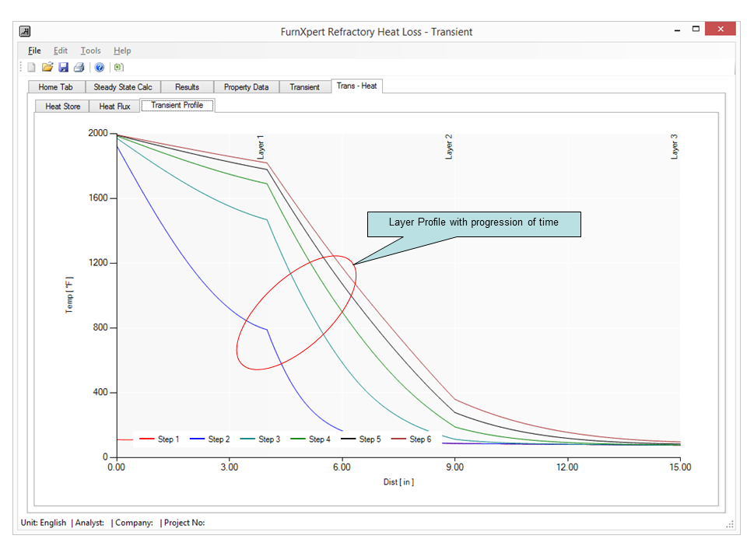Screen dimensions: 747x560
Task: Switch to the Home Tab
Action: 56,86
